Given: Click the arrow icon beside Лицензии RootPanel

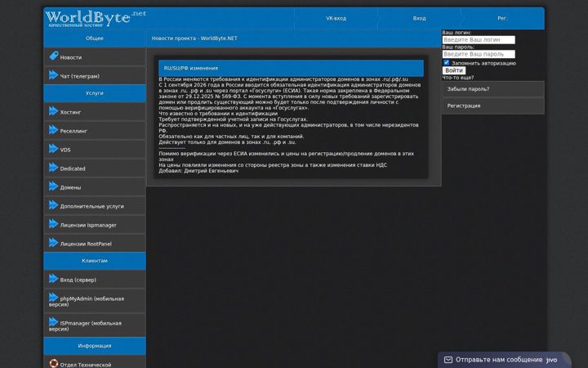Looking at the screenshot, I should coord(54,242).
